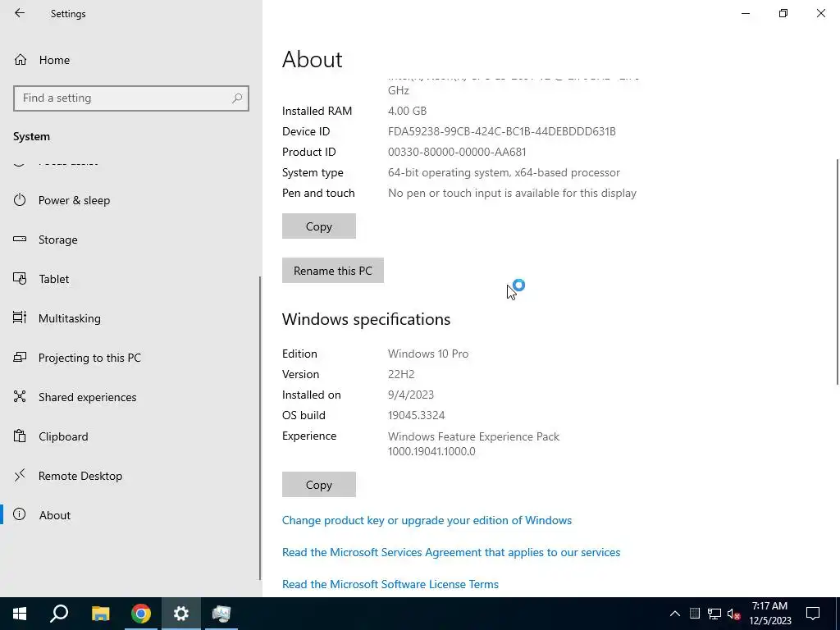Close the Settings window
840x630 pixels.
point(820,13)
